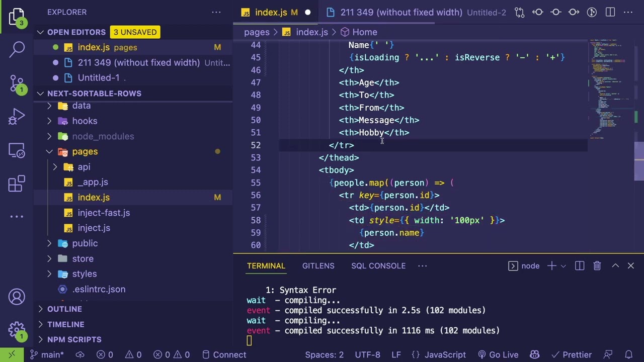The width and height of the screenshot is (644, 362).
Task: Expand the node_modules folder
Action: click(49, 136)
